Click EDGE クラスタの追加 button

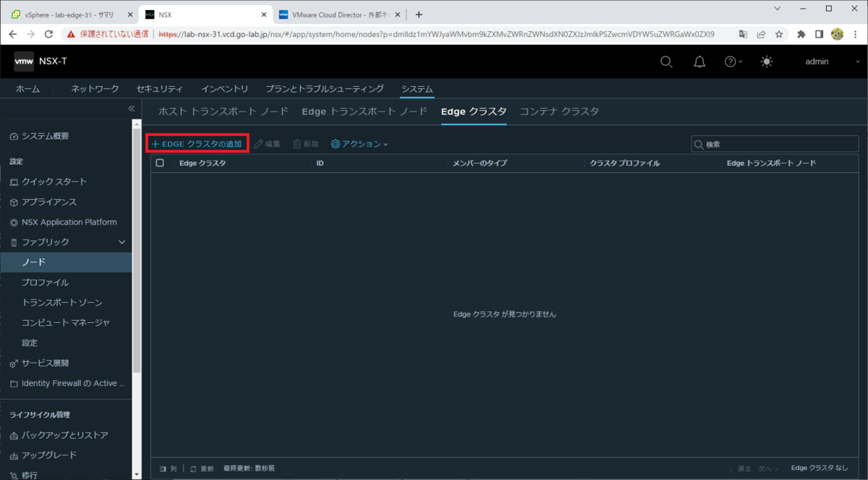(x=197, y=143)
